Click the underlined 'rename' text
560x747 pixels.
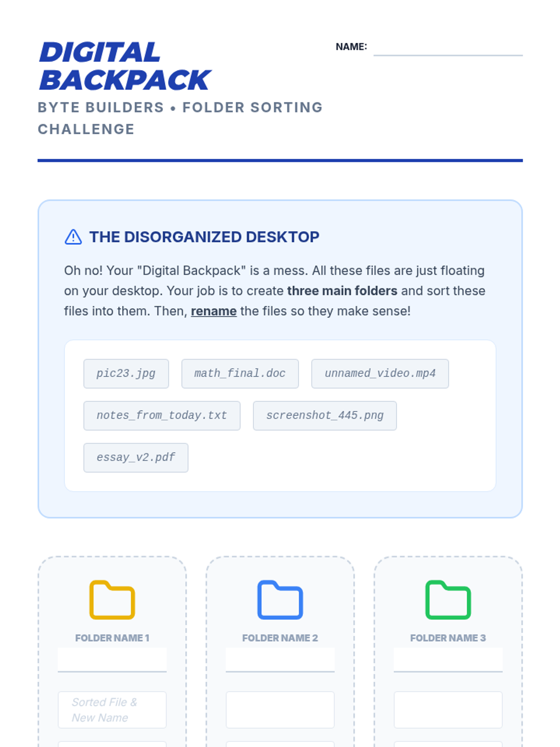(214, 311)
